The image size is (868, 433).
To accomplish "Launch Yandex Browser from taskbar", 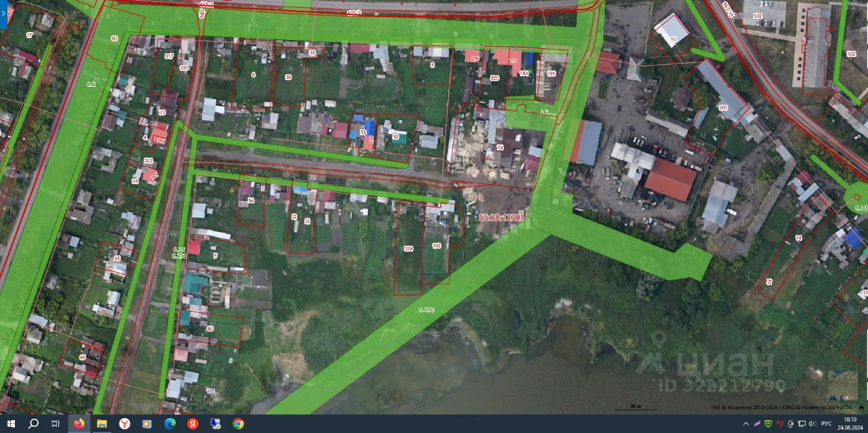I will click(124, 423).
